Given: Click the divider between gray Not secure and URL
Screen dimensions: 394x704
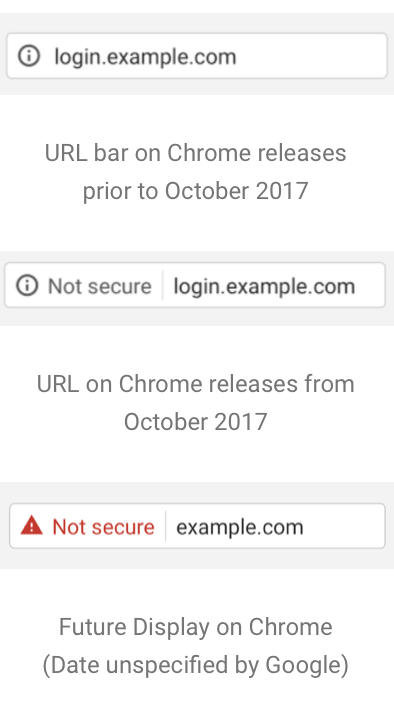Looking at the screenshot, I should click(x=162, y=285).
